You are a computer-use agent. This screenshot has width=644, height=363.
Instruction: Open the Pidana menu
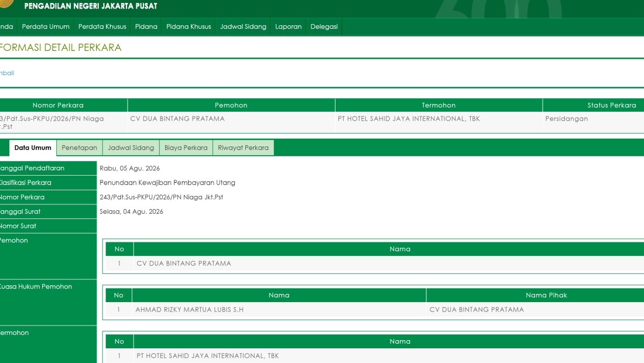(146, 27)
